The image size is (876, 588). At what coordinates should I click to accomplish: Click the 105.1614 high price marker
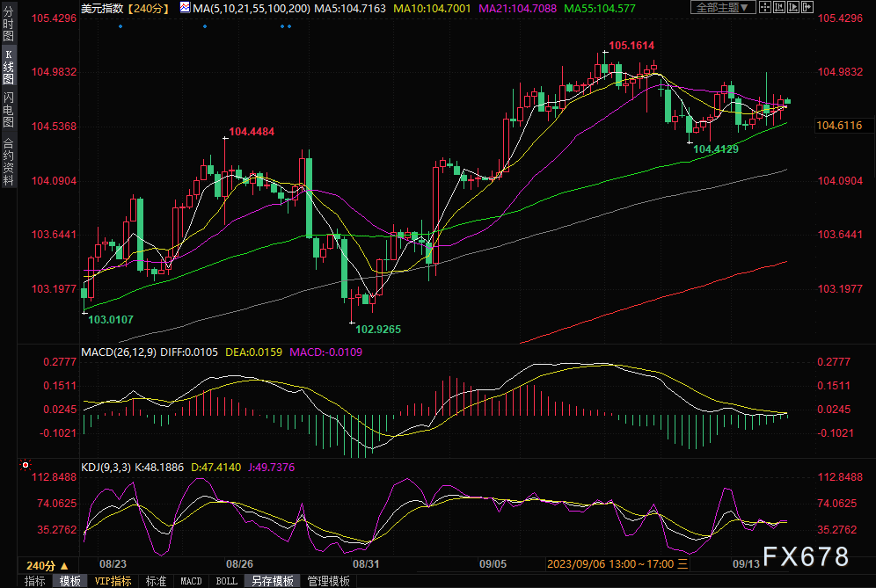[x=631, y=45]
